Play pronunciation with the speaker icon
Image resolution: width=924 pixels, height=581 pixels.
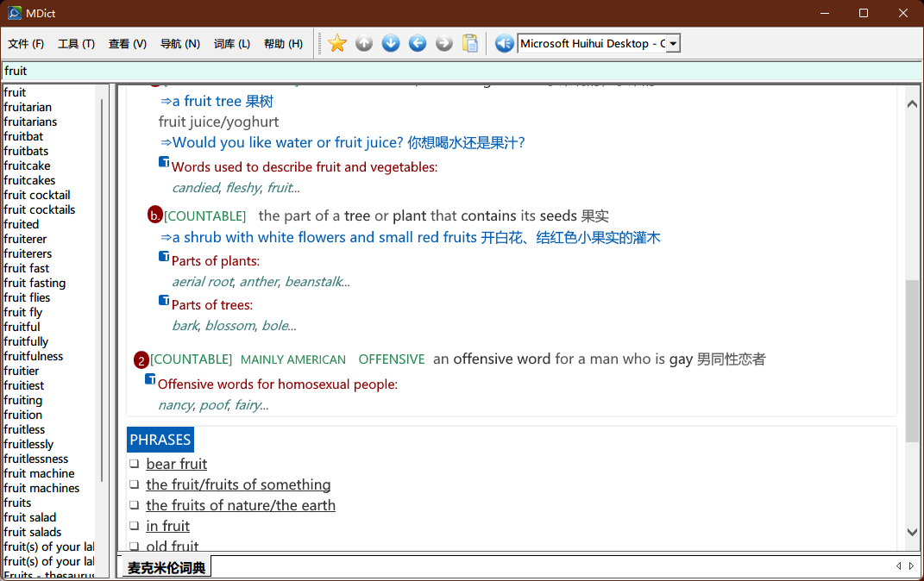point(505,43)
